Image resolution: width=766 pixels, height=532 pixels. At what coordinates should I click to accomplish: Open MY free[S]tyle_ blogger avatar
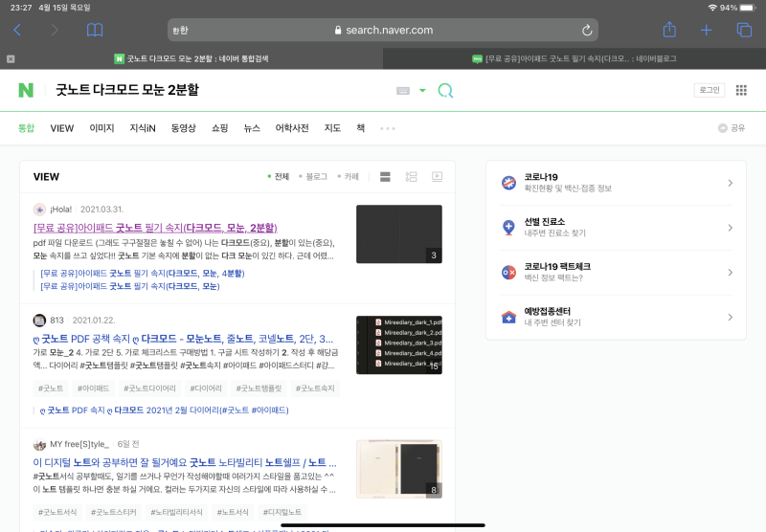[x=39, y=444]
